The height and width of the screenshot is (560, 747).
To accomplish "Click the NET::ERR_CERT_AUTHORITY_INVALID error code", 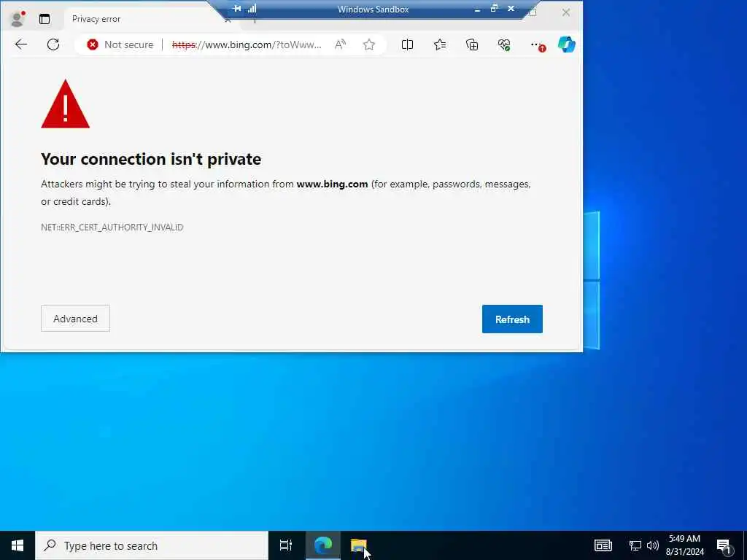I will (x=112, y=227).
